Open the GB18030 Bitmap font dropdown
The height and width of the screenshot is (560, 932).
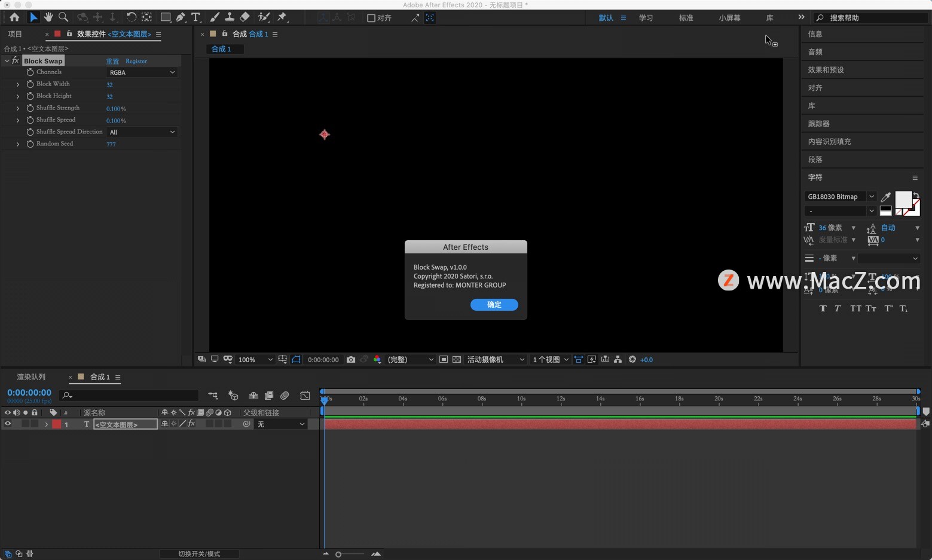pyautogui.click(x=840, y=197)
